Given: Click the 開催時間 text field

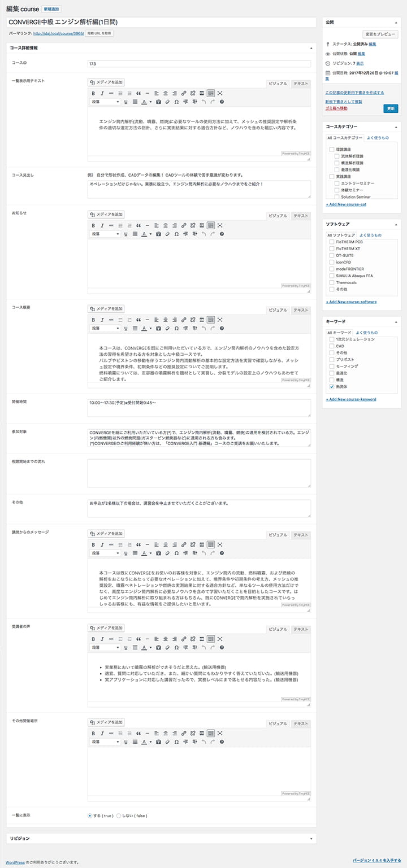Looking at the screenshot, I should click(199, 408).
